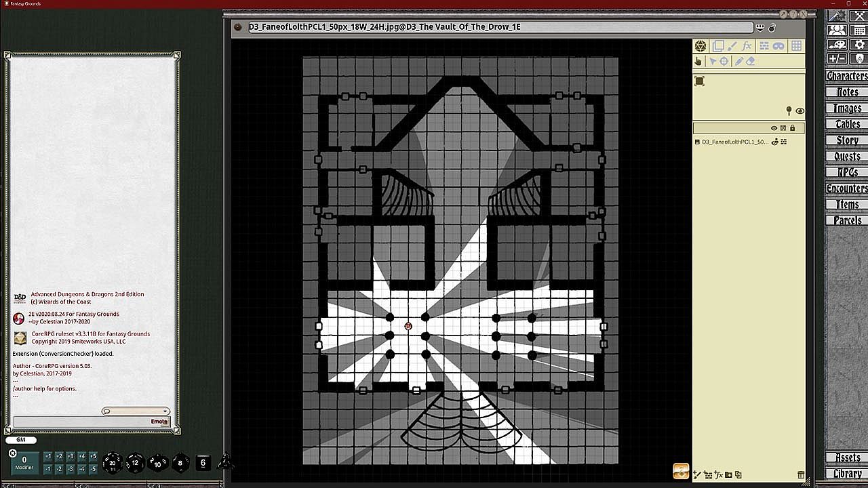Click the d10 die
Screen dimensions: 868x488
(157, 464)
